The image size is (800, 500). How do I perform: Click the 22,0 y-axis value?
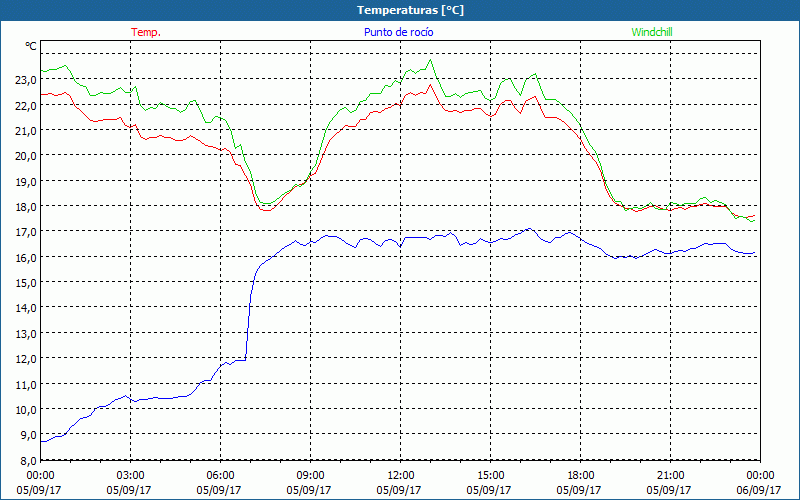[x=27, y=106]
